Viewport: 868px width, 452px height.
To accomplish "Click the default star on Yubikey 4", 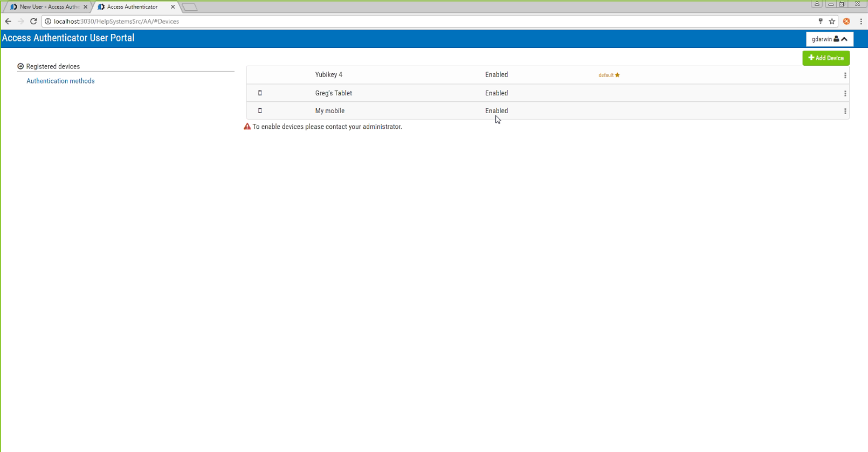I will [617, 75].
